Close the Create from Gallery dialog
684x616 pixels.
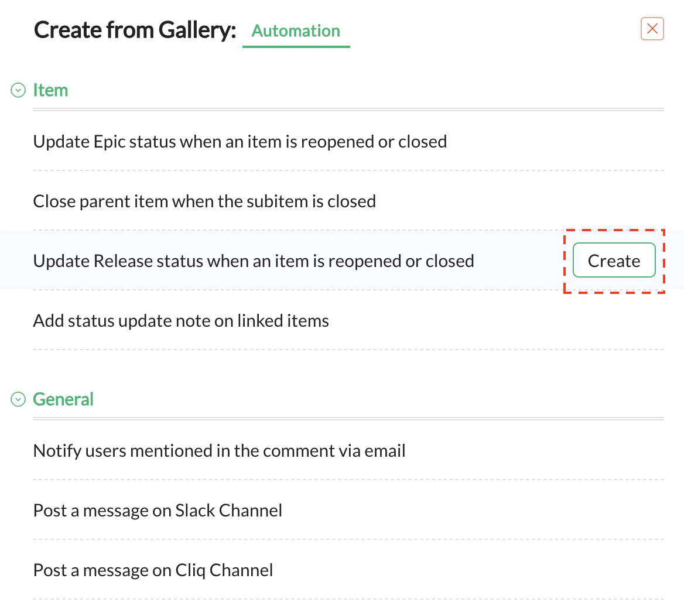652,29
